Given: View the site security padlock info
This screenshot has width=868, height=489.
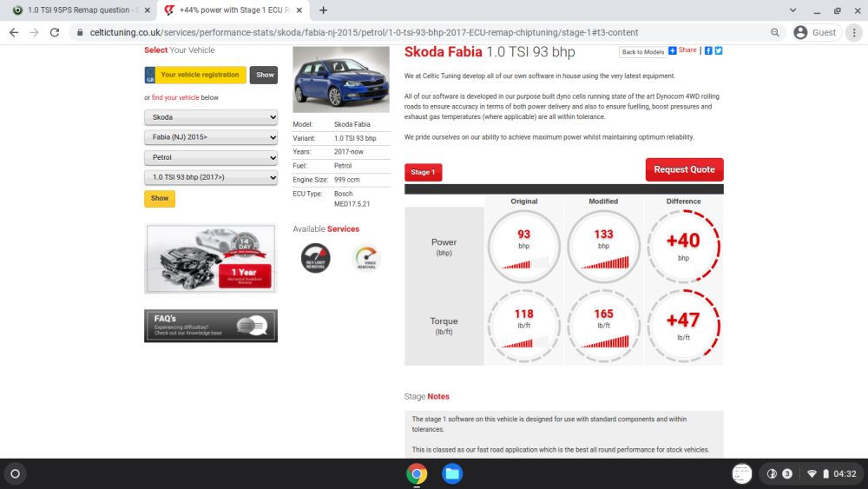Looking at the screenshot, I should point(80,33).
